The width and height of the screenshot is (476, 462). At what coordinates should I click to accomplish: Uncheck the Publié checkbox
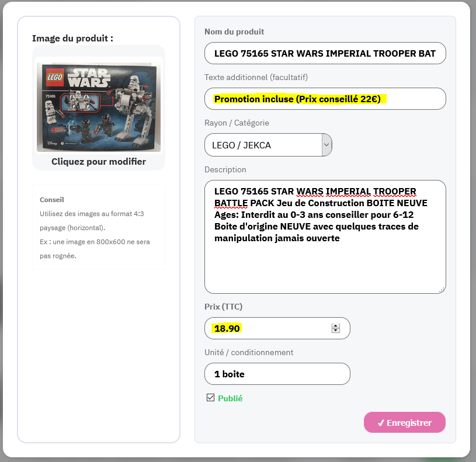pos(210,398)
